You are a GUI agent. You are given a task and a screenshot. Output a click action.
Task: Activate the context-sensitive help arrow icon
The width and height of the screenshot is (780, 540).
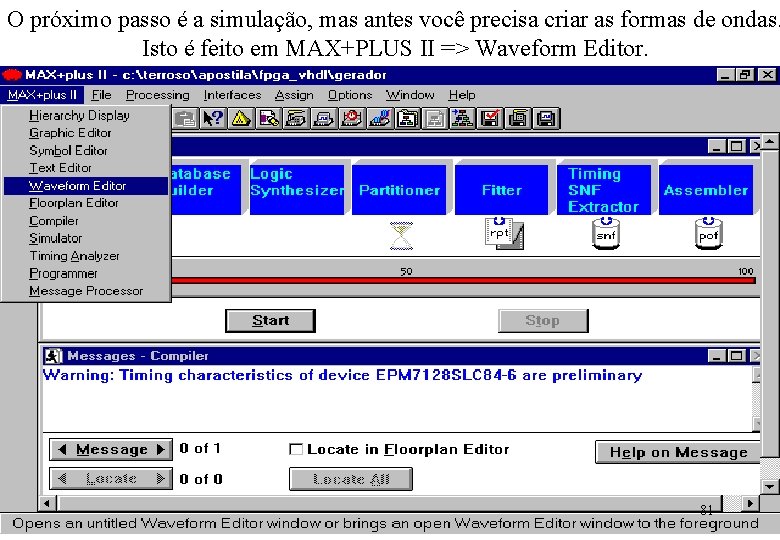(x=213, y=119)
